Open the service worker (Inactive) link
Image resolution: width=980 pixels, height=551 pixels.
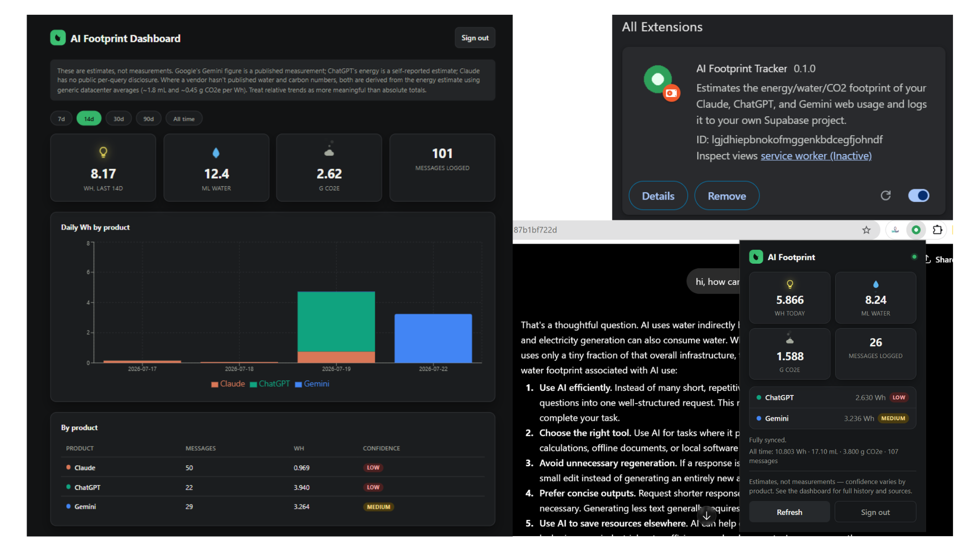click(816, 156)
